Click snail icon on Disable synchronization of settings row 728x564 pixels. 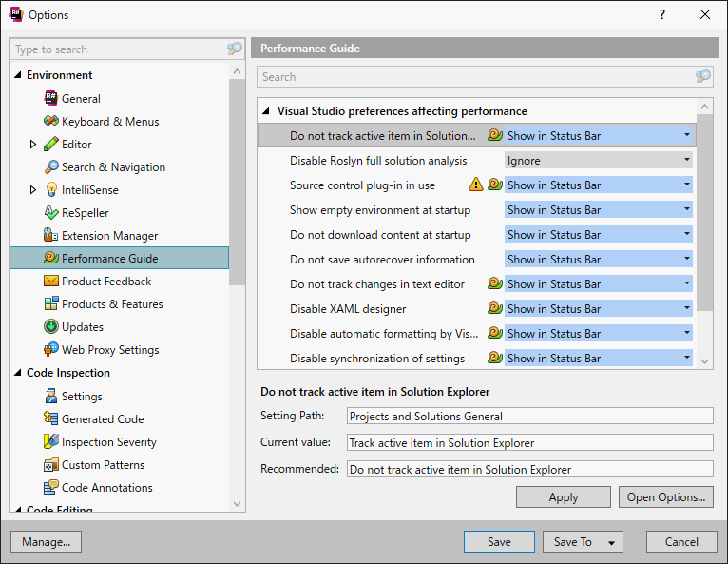pyautogui.click(x=495, y=358)
